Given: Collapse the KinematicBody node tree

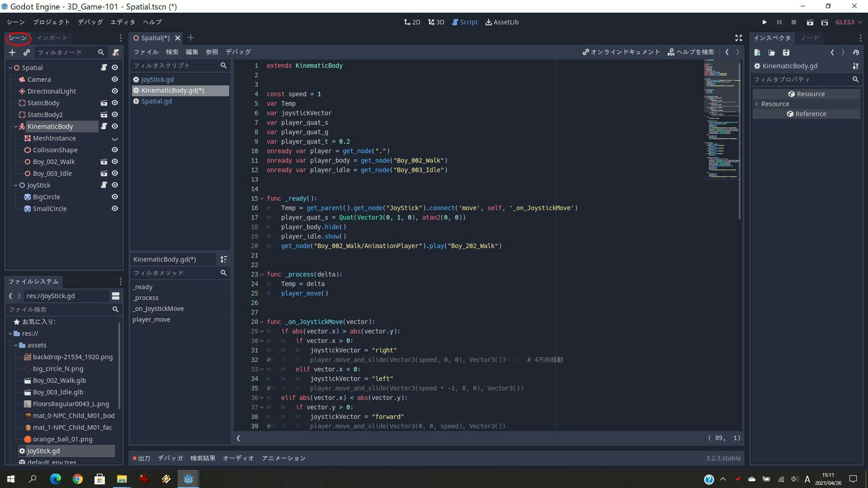Looking at the screenshot, I should pyautogui.click(x=16, y=127).
